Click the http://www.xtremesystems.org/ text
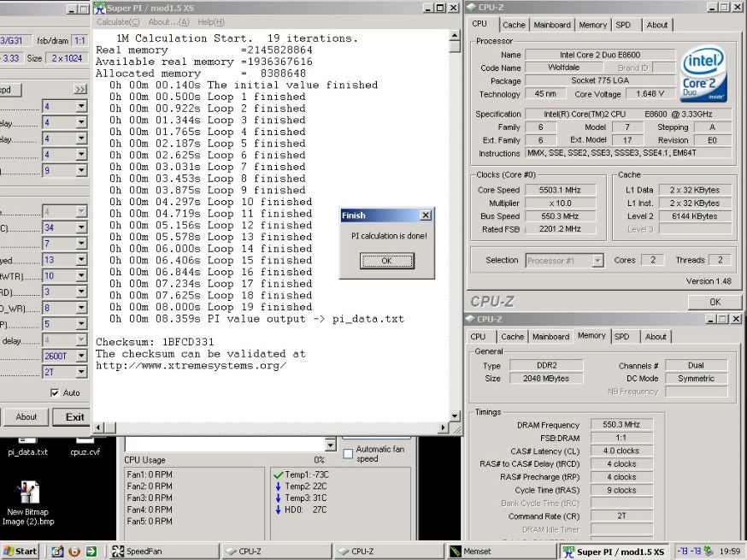Screen dimensions: 747x560 pyautogui.click(x=191, y=366)
